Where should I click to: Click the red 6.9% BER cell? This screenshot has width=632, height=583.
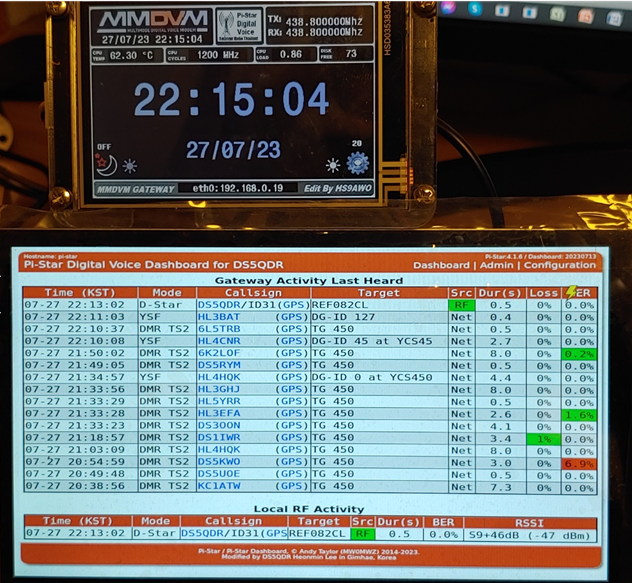click(579, 464)
